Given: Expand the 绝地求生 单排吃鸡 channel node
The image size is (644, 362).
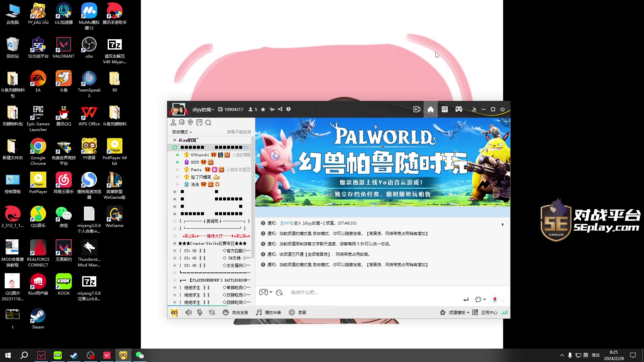Looking at the screenshot, I should pos(175,288).
